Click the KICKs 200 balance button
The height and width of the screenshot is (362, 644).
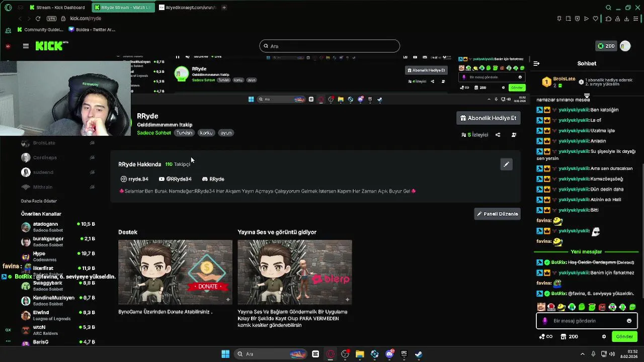tap(606, 46)
